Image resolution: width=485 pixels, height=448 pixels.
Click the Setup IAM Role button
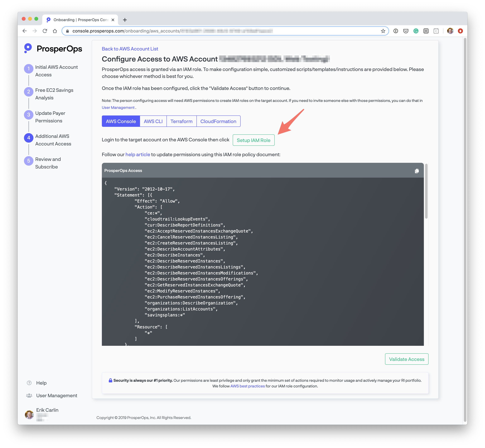tap(253, 140)
